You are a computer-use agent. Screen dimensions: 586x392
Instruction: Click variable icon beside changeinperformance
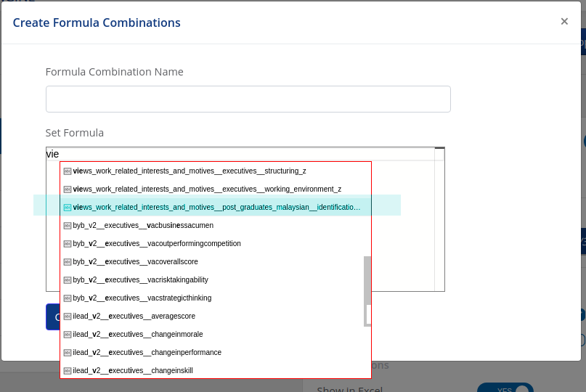tap(68, 353)
